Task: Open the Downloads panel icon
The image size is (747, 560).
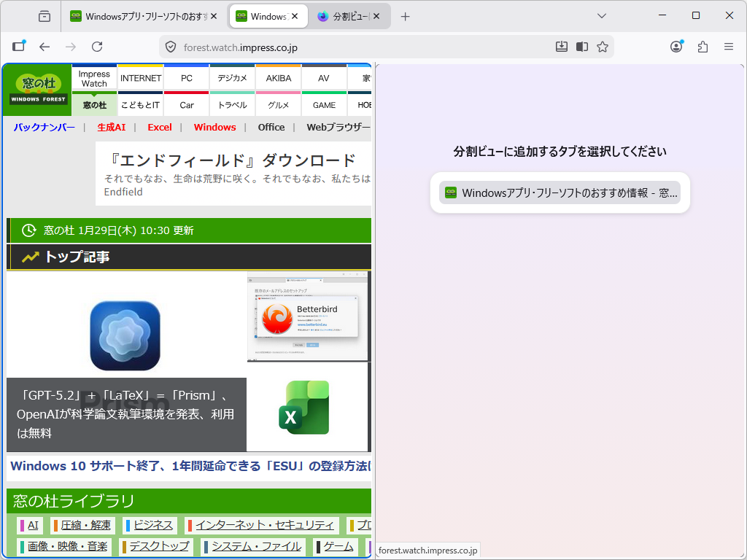Action: [562, 46]
